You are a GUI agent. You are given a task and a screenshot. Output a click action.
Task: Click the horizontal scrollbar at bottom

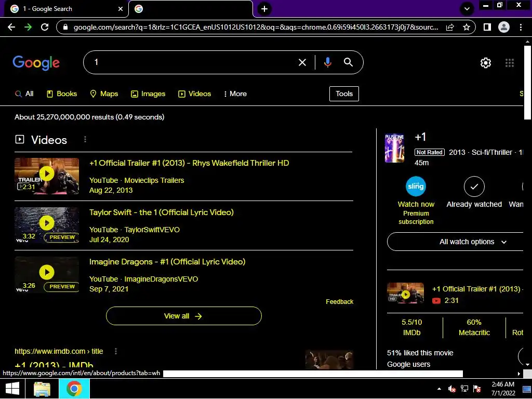[313, 374]
